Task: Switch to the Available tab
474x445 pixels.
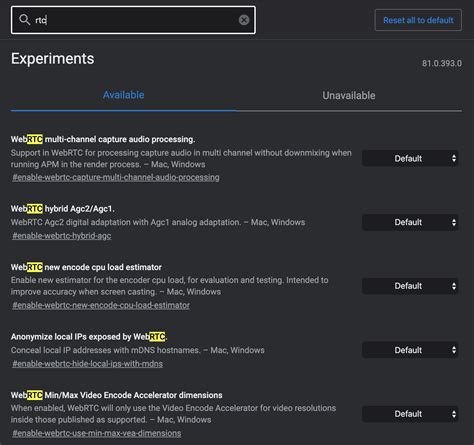Action: tap(123, 95)
